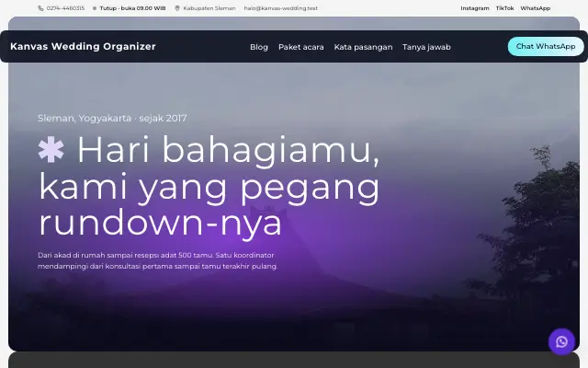Screen dimensions: 588x368
Task: Click the halo@kanvas-wedding.test email address
Action: (x=281, y=8)
